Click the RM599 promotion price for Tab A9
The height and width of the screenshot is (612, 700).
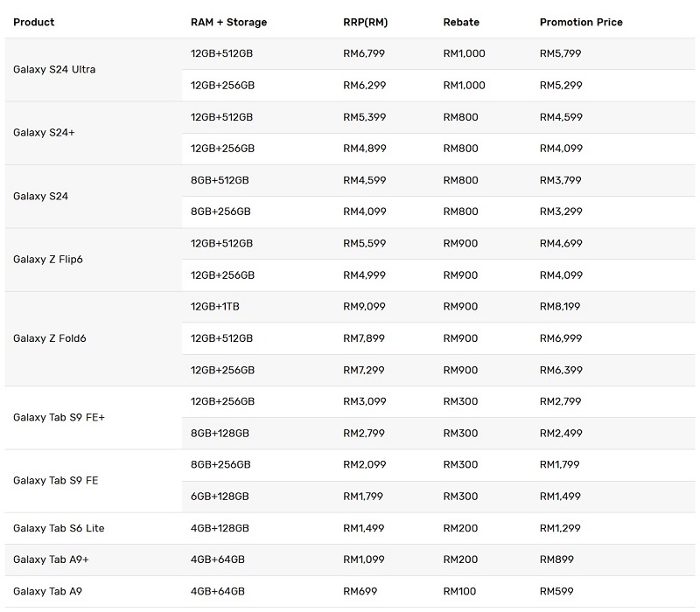556,592
